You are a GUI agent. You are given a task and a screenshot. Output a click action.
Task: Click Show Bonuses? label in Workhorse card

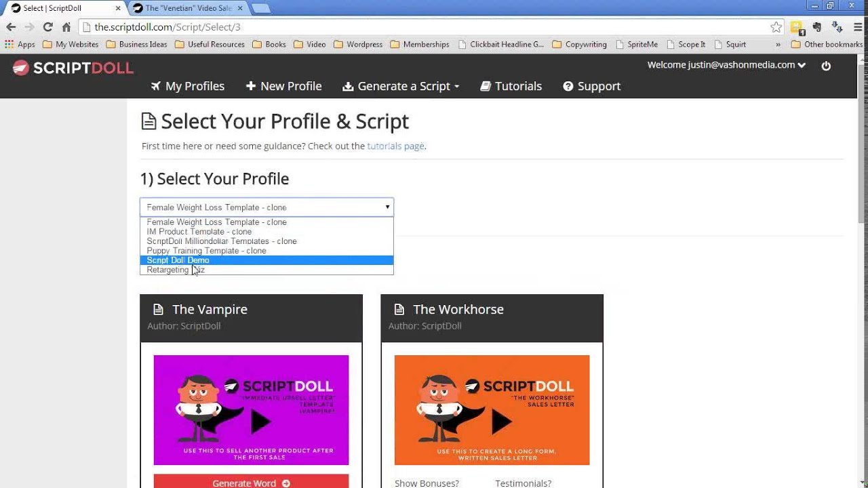click(x=427, y=483)
